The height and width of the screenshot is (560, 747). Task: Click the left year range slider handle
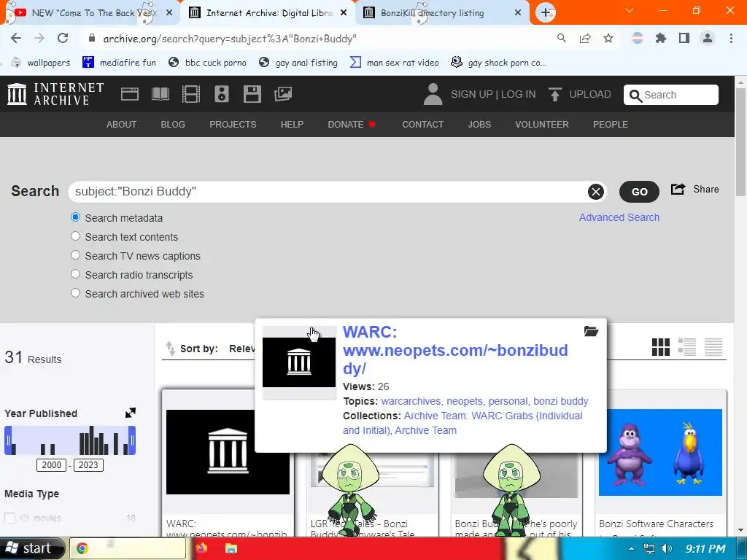8,440
